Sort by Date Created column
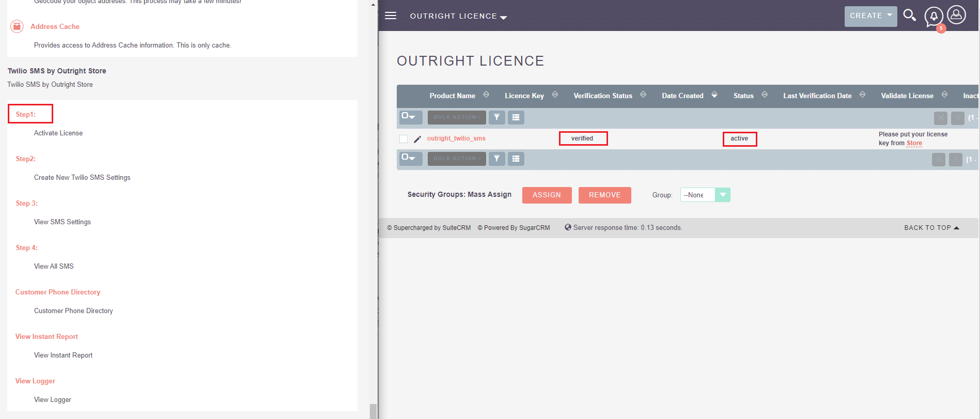The height and width of the screenshot is (419, 980). [714, 95]
